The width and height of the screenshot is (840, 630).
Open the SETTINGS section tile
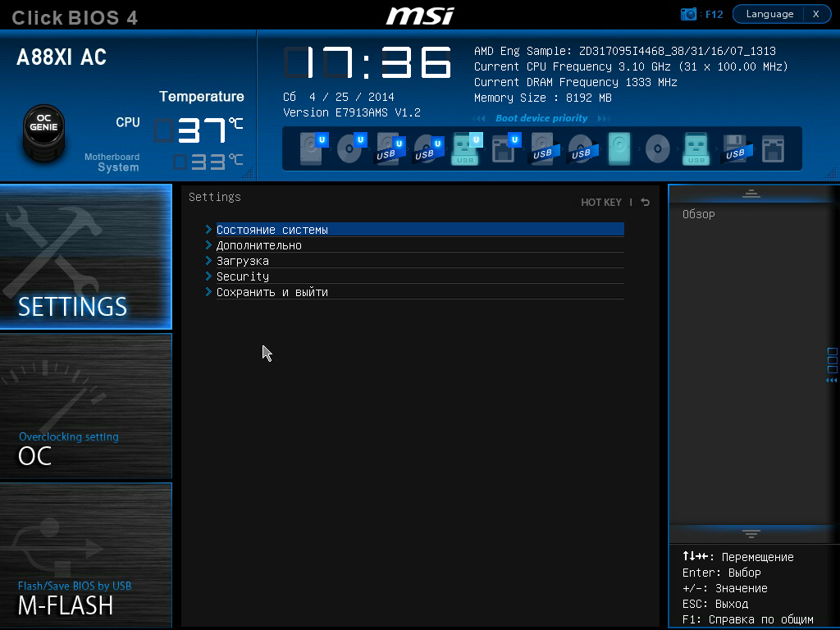[x=85, y=257]
